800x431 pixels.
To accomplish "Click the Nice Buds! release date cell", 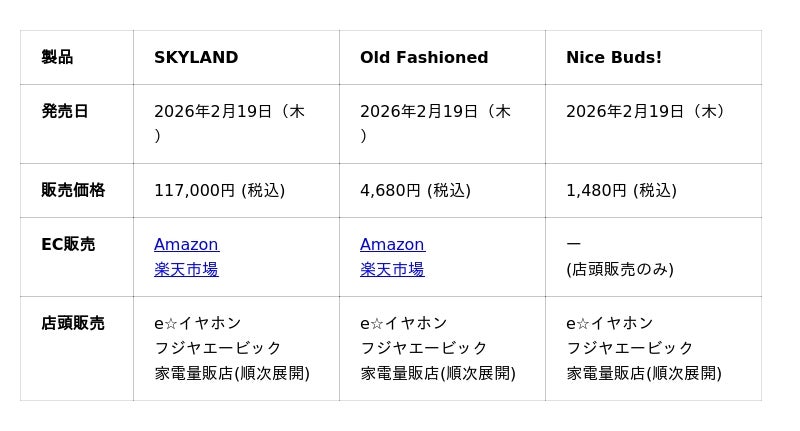I will [646, 112].
